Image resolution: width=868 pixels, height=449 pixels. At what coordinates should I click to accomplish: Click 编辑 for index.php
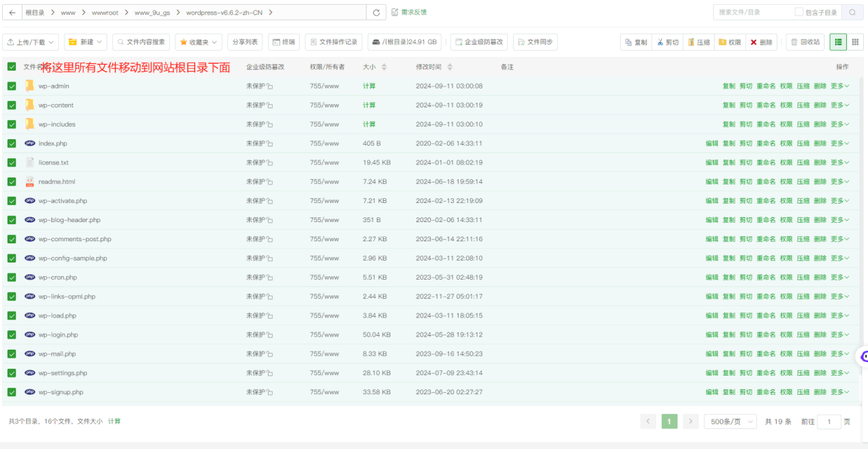click(712, 143)
